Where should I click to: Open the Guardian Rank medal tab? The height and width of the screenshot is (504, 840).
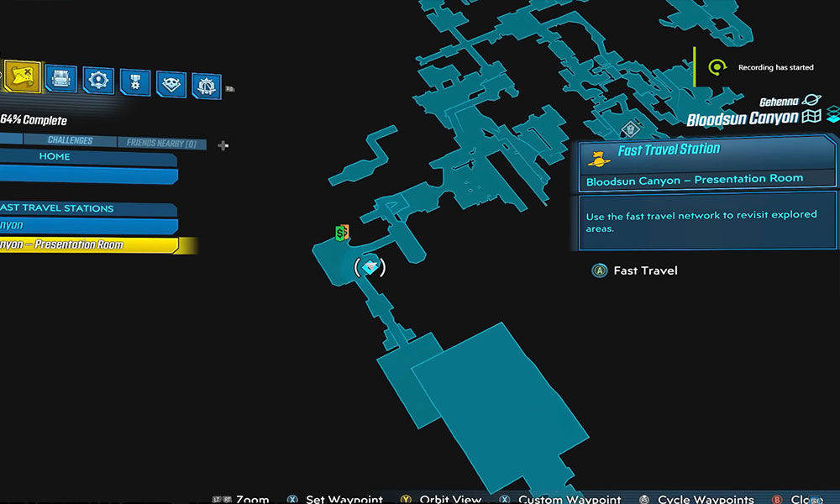pyautogui.click(x=135, y=82)
